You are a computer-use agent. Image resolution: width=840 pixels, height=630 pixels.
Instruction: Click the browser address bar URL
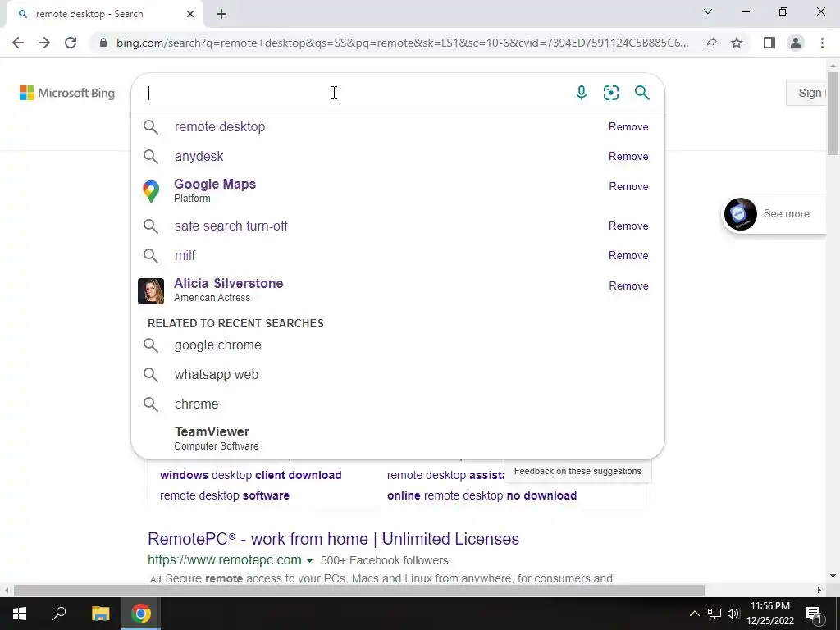tap(402, 43)
